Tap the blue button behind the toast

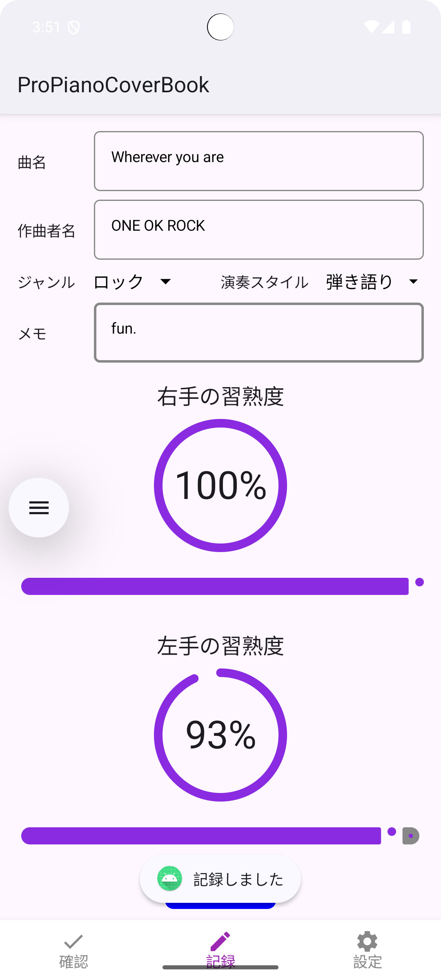[220, 906]
